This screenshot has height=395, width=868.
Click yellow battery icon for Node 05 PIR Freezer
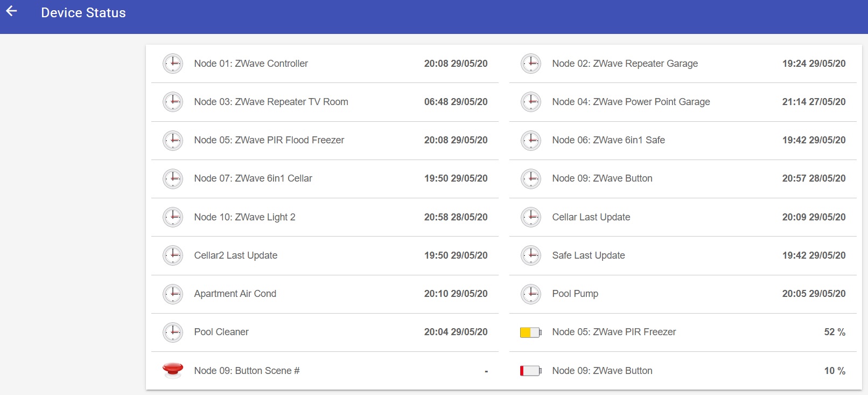(531, 332)
